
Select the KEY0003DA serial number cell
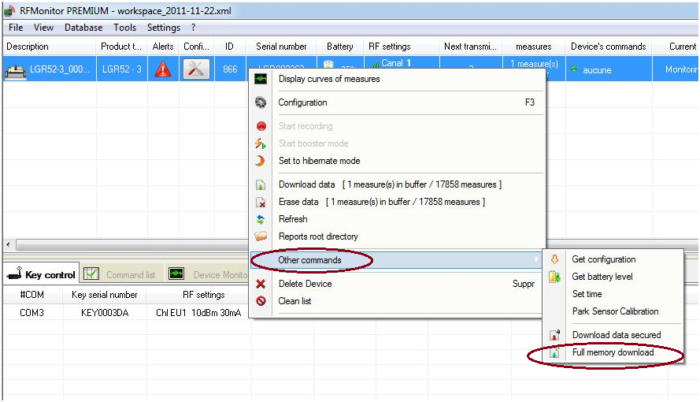pyautogui.click(x=105, y=313)
